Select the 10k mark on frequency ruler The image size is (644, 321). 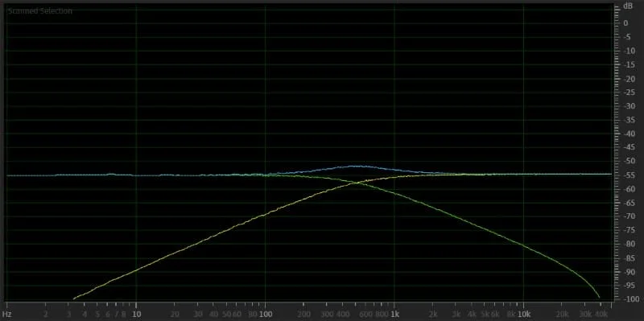click(x=524, y=315)
